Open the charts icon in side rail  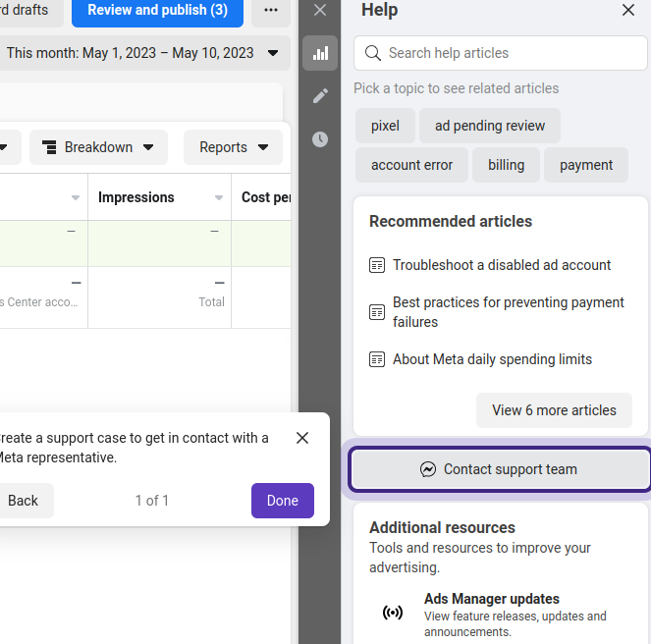click(x=320, y=53)
